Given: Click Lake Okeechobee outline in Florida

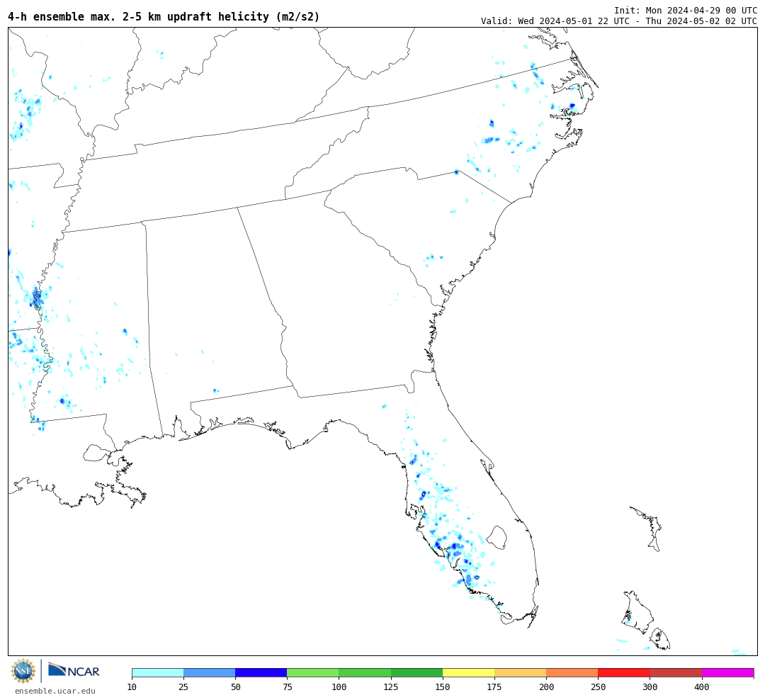Looking at the screenshot, I should coord(497,538).
